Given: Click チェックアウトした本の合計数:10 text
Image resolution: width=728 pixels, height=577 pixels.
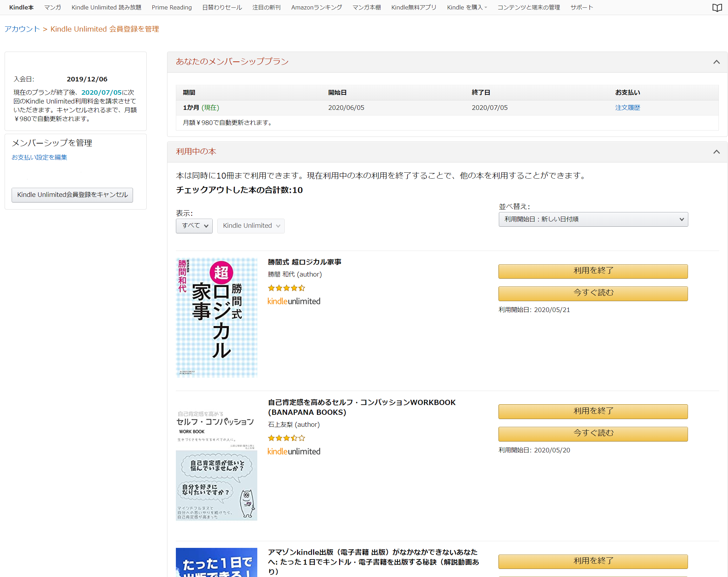Looking at the screenshot, I should coord(239,190).
